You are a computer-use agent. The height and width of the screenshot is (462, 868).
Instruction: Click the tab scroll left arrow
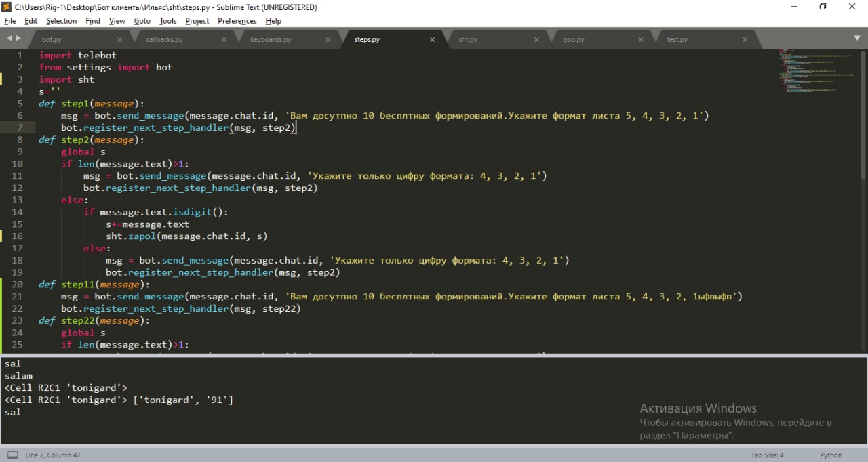[9, 39]
